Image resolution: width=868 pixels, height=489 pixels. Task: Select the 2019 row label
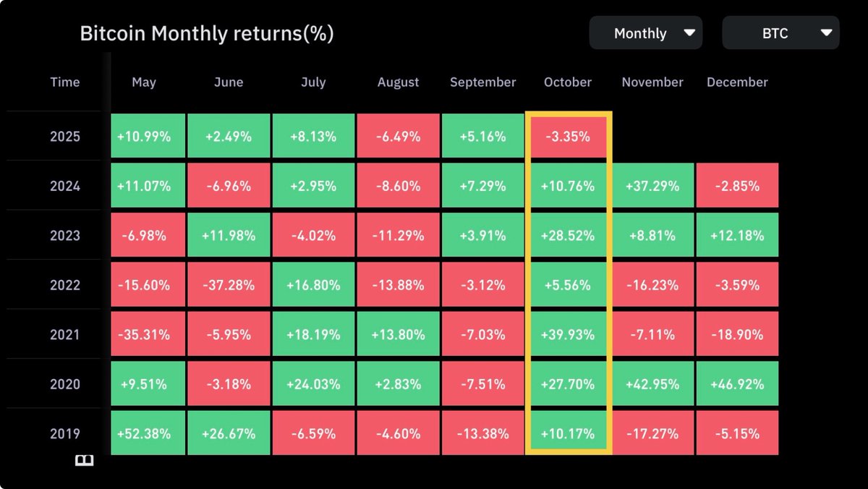(x=65, y=434)
